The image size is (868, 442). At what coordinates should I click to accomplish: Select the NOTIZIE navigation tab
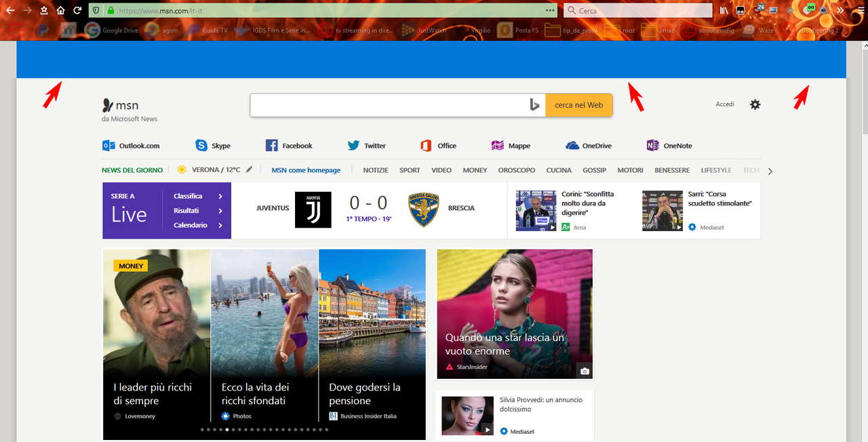click(375, 170)
